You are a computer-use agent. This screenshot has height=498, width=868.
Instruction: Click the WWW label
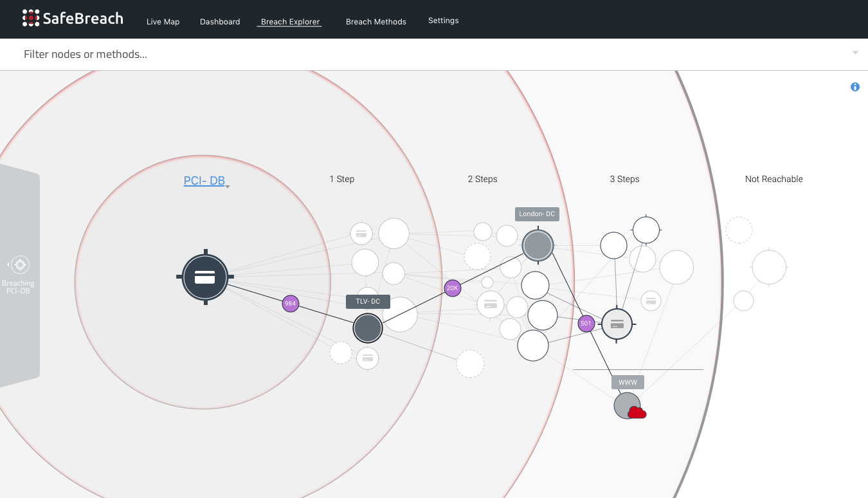pos(628,382)
